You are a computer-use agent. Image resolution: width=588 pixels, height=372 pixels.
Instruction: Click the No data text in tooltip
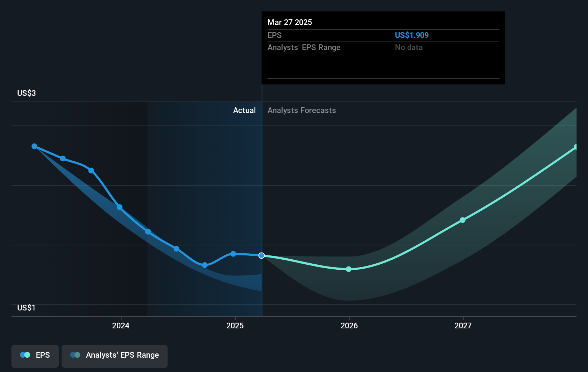tap(409, 47)
